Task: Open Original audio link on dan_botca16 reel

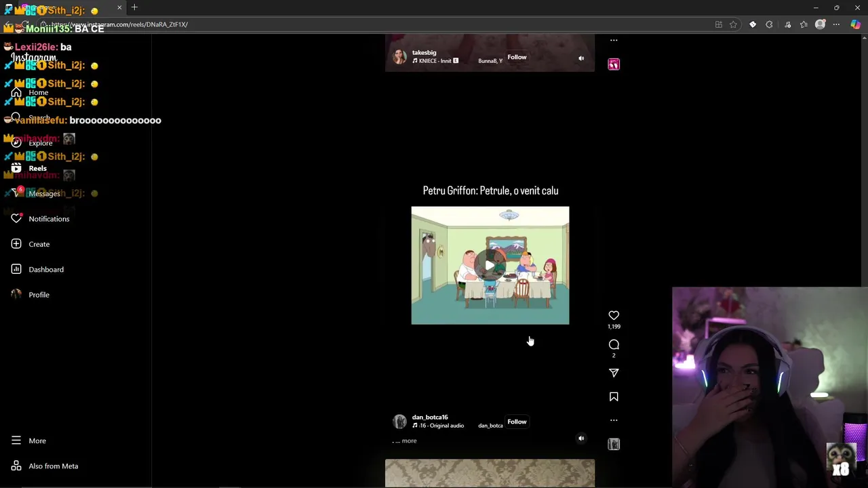Action: tap(438, 426)
